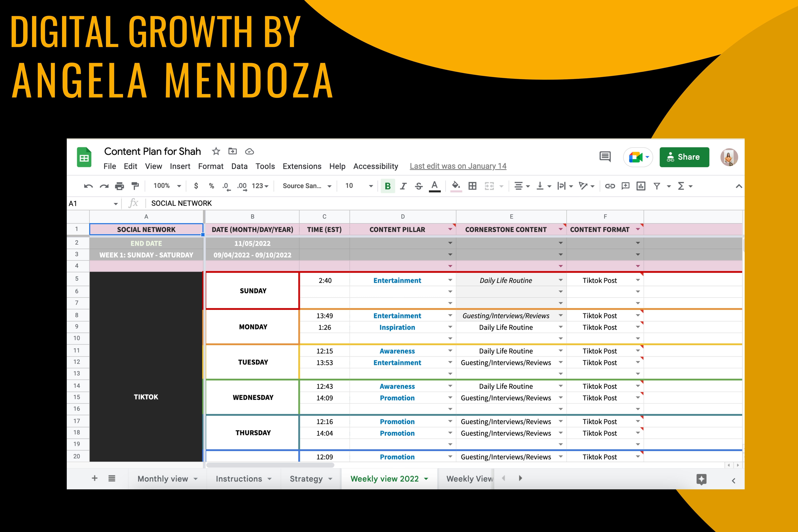Open horizontal align dropdown
This screenshot has width=798, height=532.
tap(522, 186)
